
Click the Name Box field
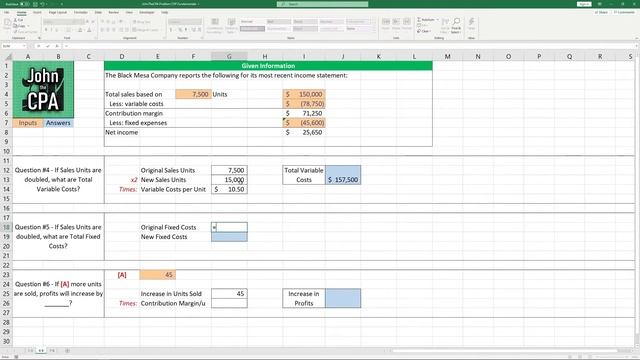point(13,46)
